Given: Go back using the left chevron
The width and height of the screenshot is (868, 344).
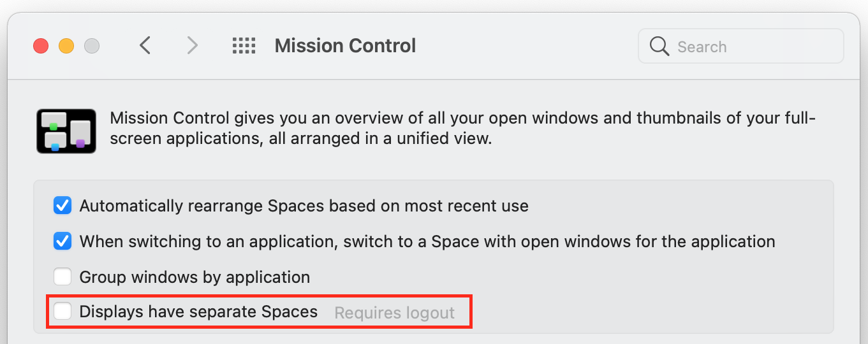Looking at the screenshot, I should click(x=145, y=45).
